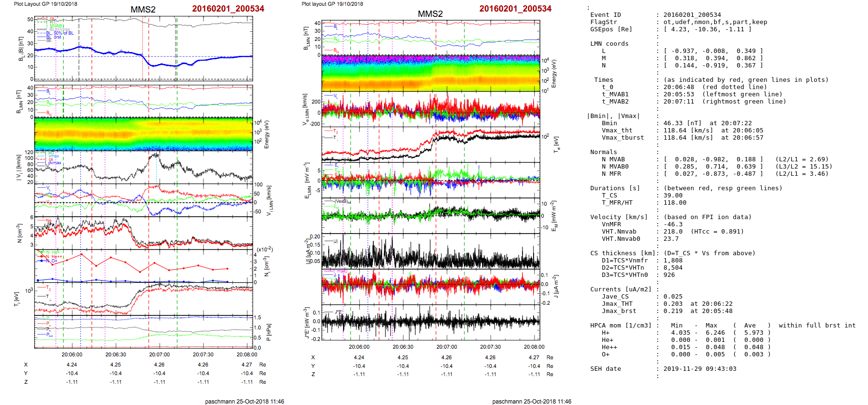Screen dimensions: 868x405
Task: Select the Event ID label in the text panel
Action: [605, 15]
